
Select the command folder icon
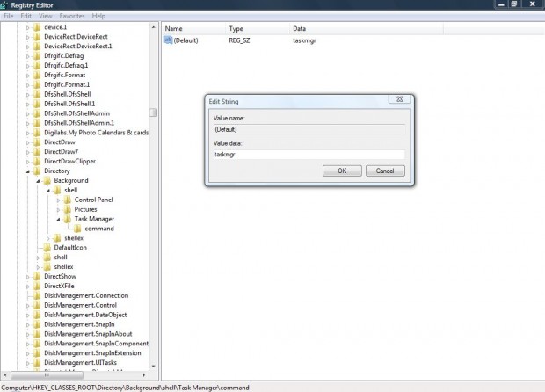pyautogui.click(x=77, y=229)
